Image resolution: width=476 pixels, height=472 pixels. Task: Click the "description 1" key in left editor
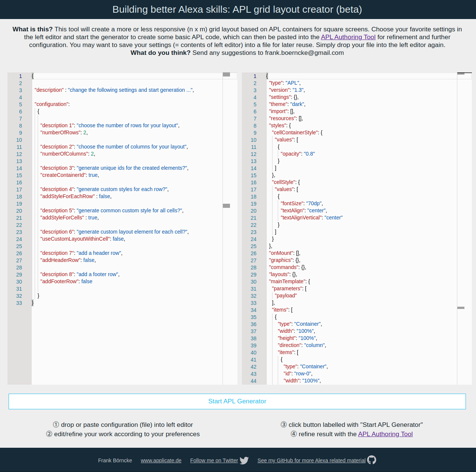click(57, 125)
